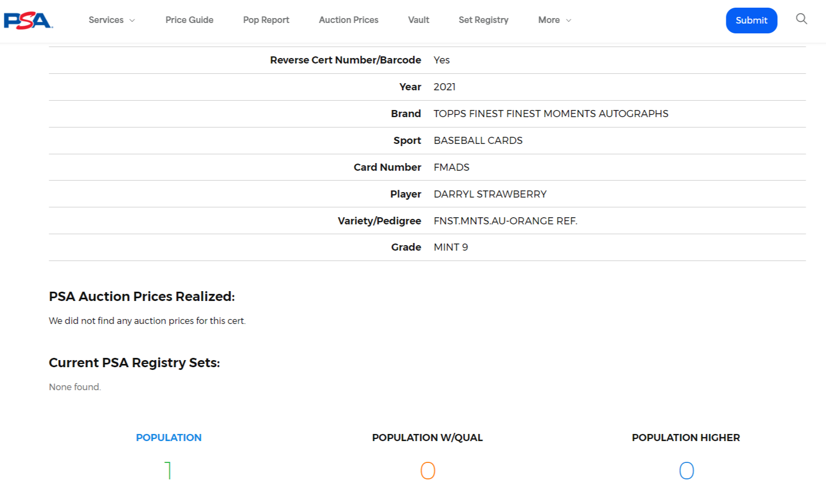Open the Pop Report page
This screenshot has height=504, width=826.
pyautogui.click(x=266, y=20)
